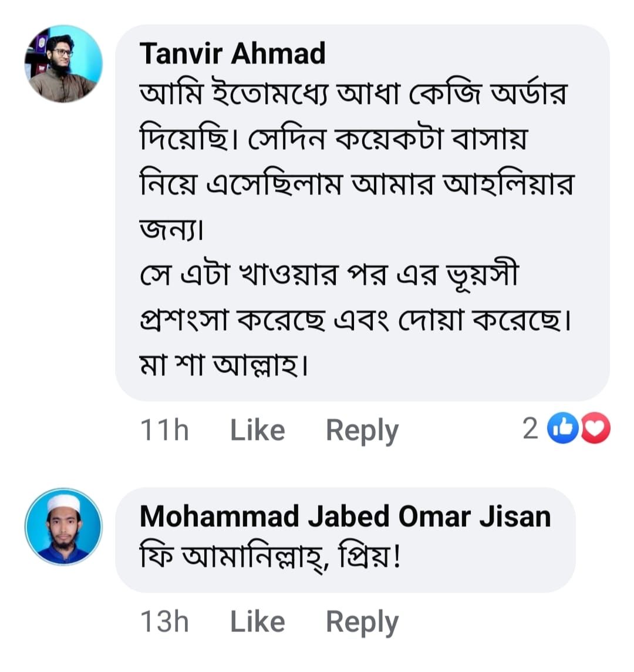Like Mohammad Jabed Omar Jisan's comment

point(257,621)
